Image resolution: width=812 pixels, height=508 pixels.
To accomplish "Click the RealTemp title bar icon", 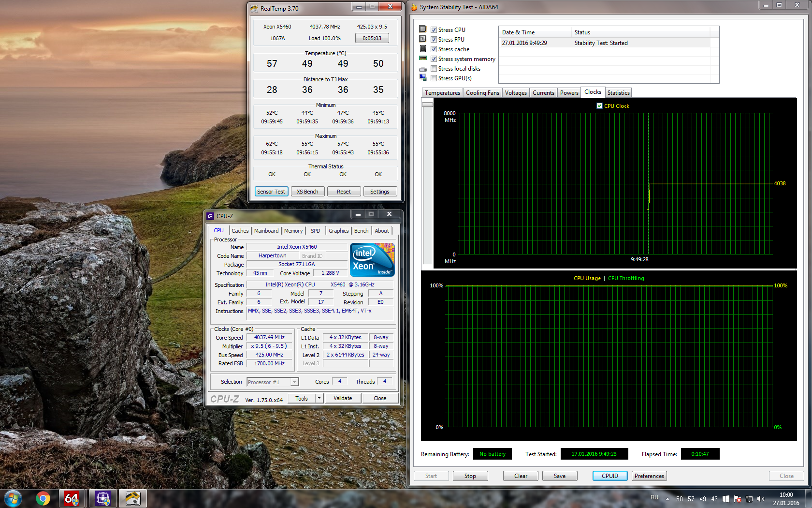I will pos(254,9).
